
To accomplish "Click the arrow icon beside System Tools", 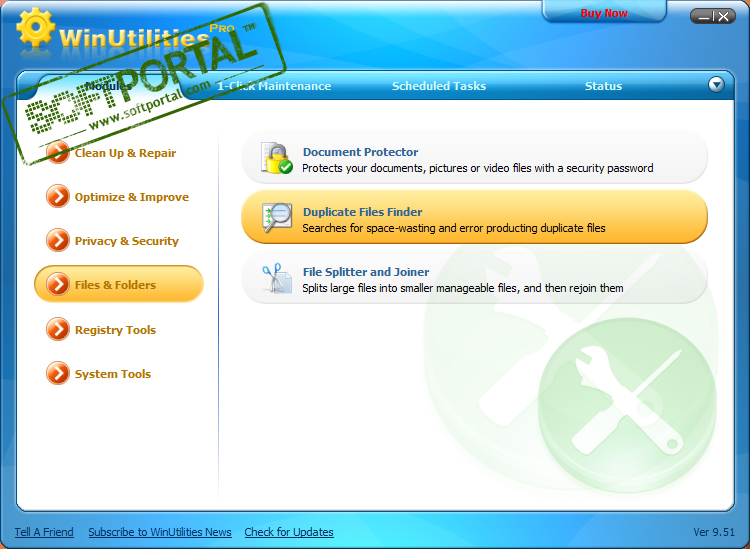I will tap(58, 373).
